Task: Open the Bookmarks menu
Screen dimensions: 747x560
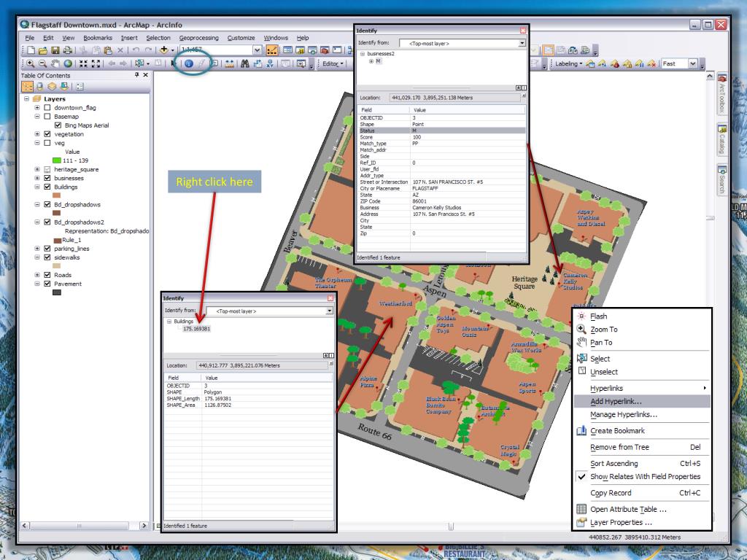Action: pyautogui.click(x=98, y=38)
